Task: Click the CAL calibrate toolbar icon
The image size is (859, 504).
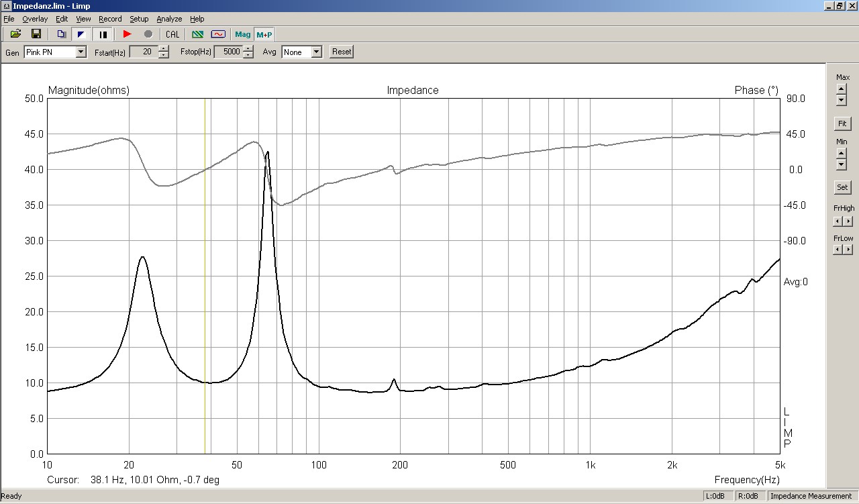Action: [172, 34]
